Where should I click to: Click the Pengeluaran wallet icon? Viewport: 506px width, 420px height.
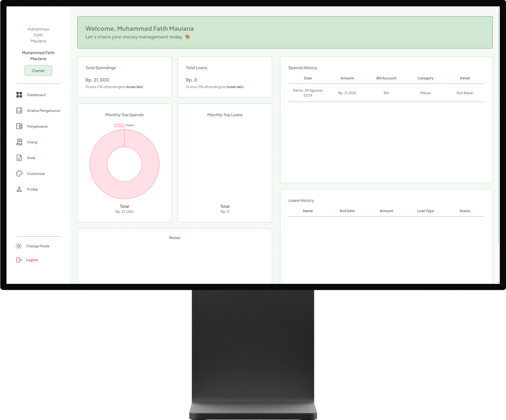[19, 126]
